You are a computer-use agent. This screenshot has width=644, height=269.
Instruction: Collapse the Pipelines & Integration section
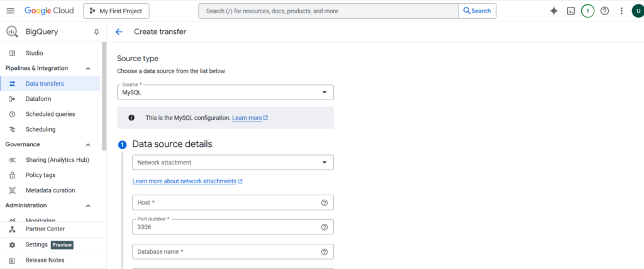(88, 68)
